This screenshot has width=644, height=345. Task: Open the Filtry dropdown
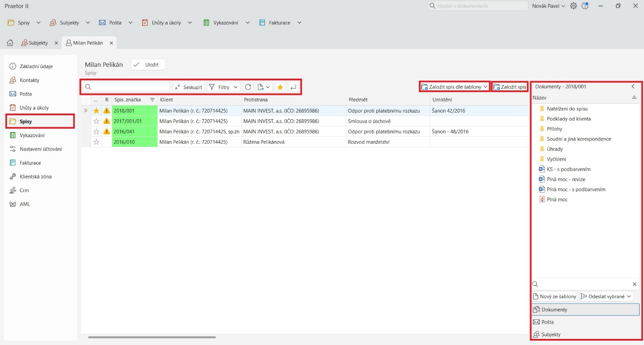(223, 87)
